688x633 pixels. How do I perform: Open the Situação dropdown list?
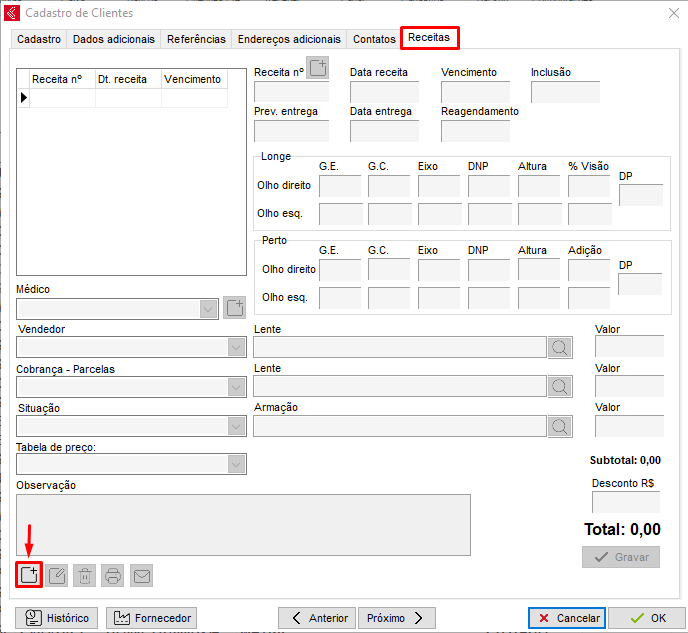coord(237,426)
